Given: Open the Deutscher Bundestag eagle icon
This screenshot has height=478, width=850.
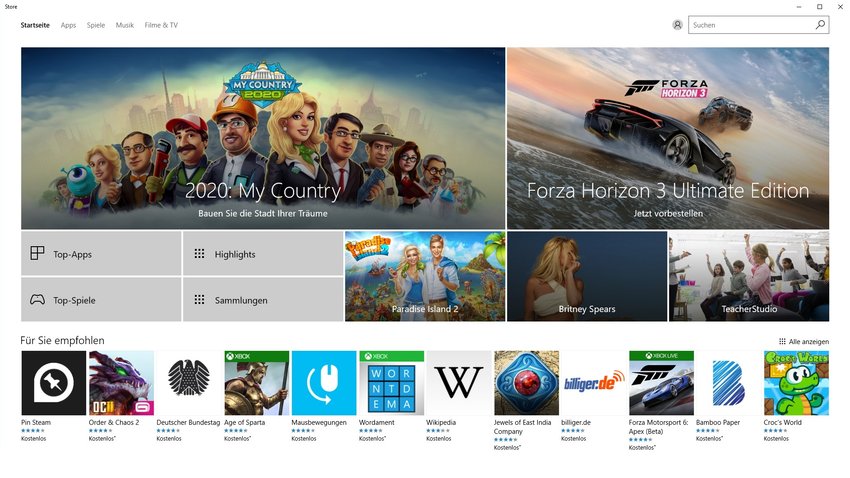Looking at the screenshot, I should pos(189,383).
